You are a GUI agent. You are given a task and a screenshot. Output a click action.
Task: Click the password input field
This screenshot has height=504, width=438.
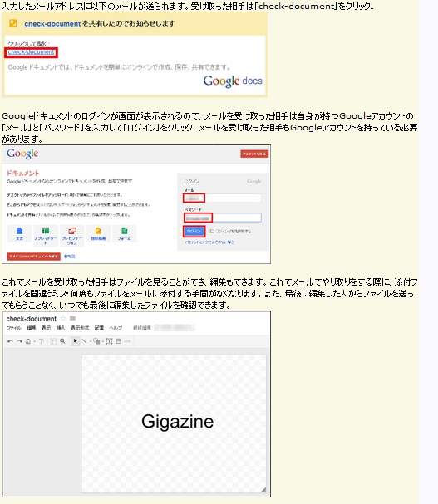pos(223,218)
